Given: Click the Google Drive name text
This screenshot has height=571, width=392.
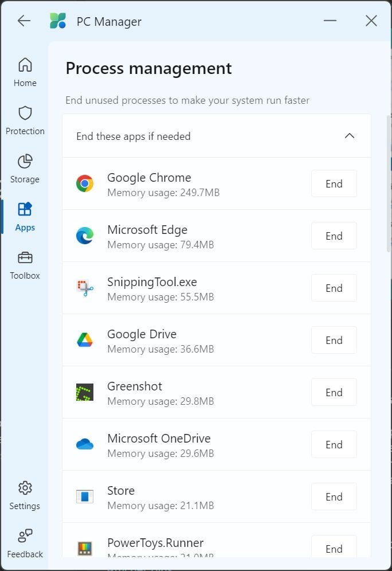Looking at the screenshot, I should point(142,334).
